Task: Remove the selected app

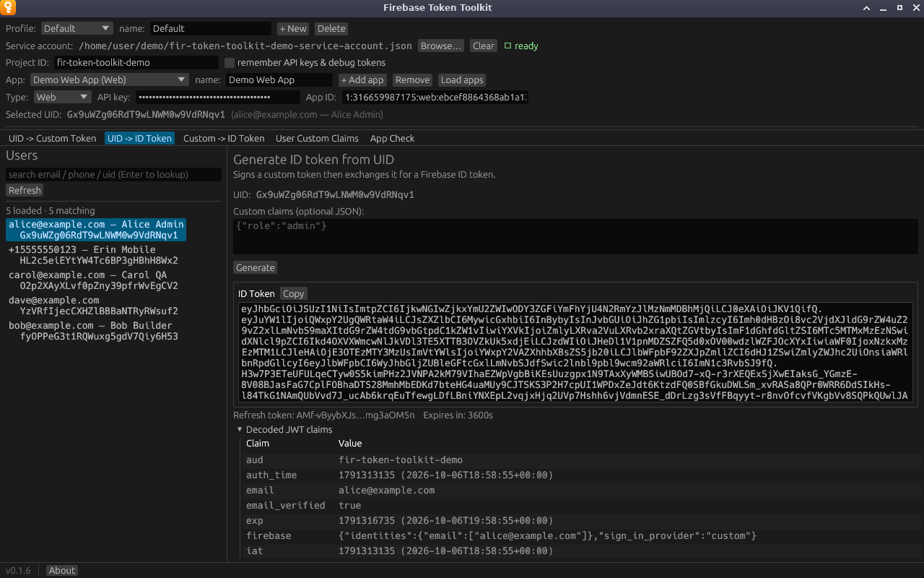Action: (412, 80)
